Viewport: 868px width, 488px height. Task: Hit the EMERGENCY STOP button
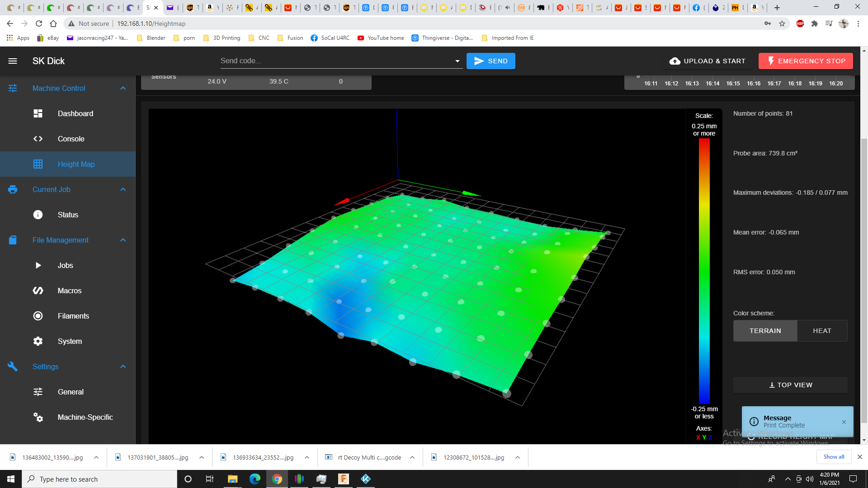click(x=806, y=61)
